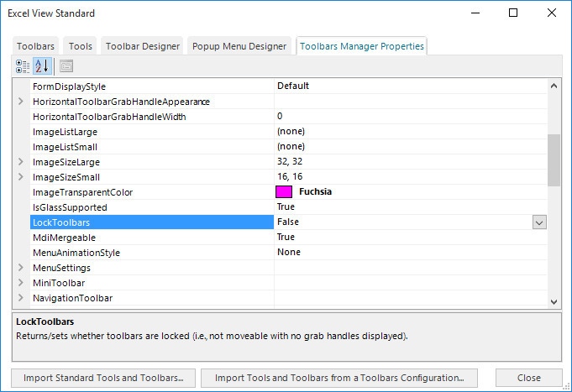
Task: Select the NavigationToolbar property name
Action: (72, 298)
